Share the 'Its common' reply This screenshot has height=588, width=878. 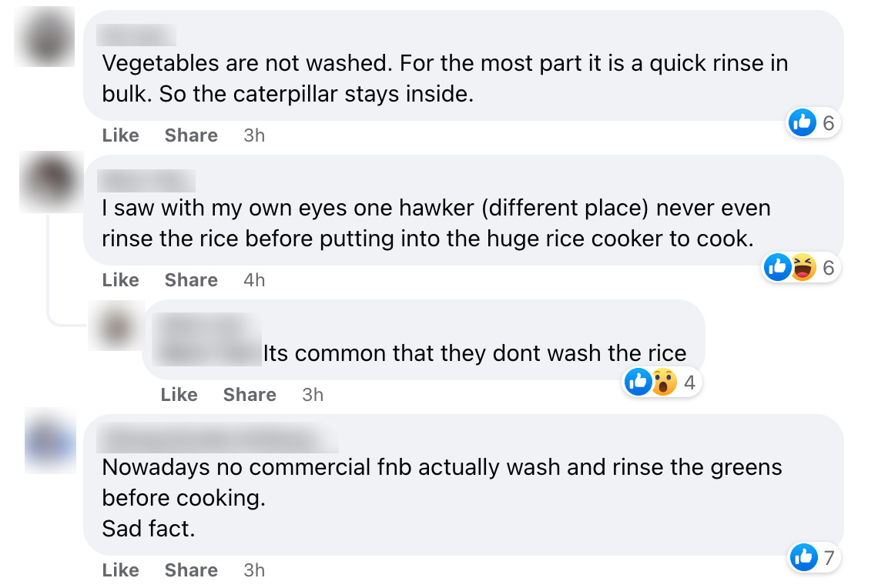[250, 395]
